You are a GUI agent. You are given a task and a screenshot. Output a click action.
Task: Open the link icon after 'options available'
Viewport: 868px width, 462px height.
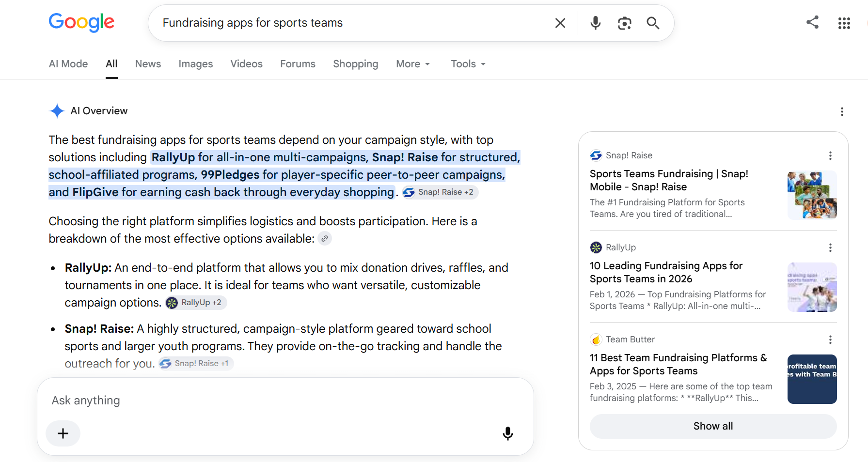click(x=325, y=239)
